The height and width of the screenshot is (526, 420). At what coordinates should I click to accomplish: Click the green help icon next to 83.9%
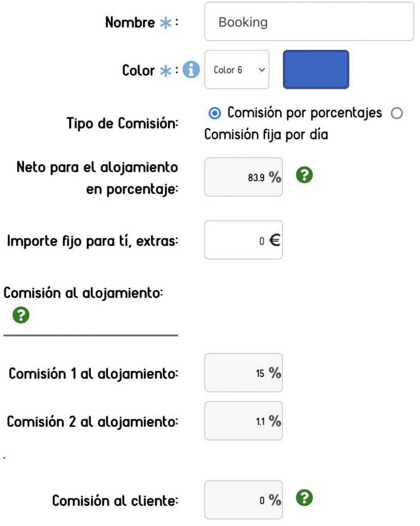[303, 175]
